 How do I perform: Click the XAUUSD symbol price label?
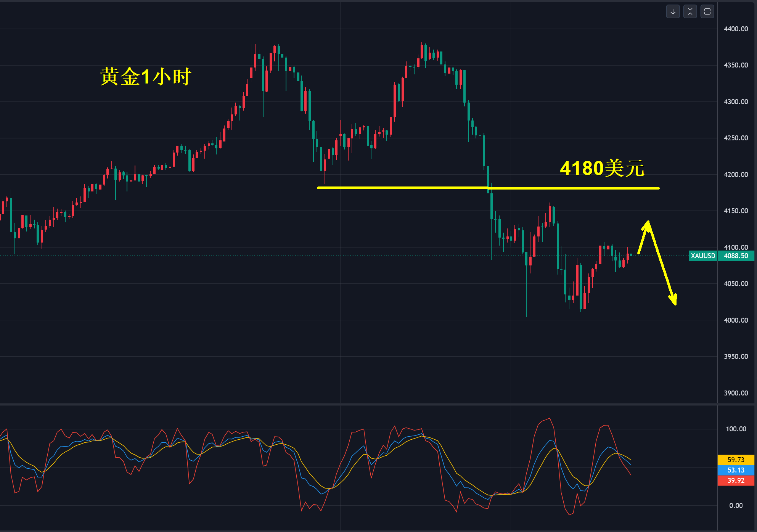(x=703, y=256)
